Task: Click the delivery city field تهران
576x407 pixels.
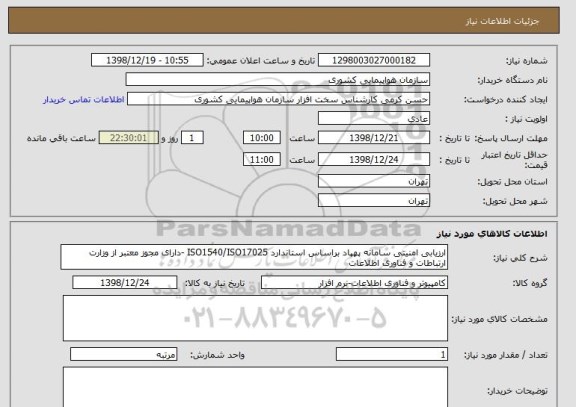Action: [374, 201]
